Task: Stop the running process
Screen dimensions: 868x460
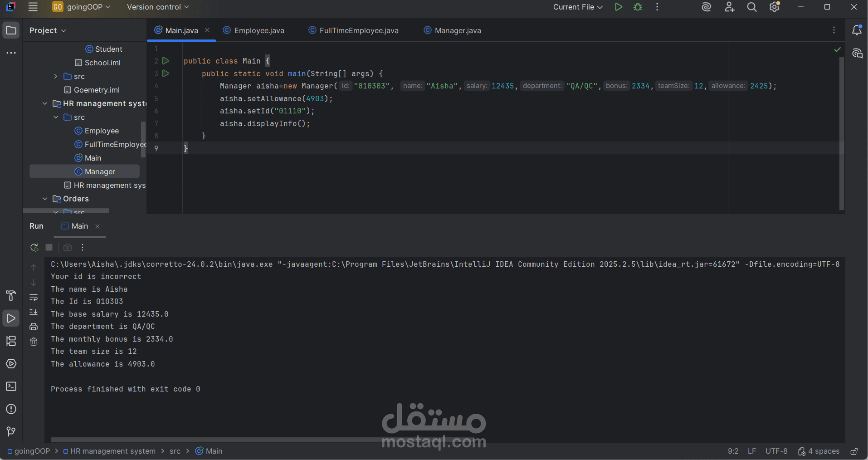Action: (x=49, y=247)
